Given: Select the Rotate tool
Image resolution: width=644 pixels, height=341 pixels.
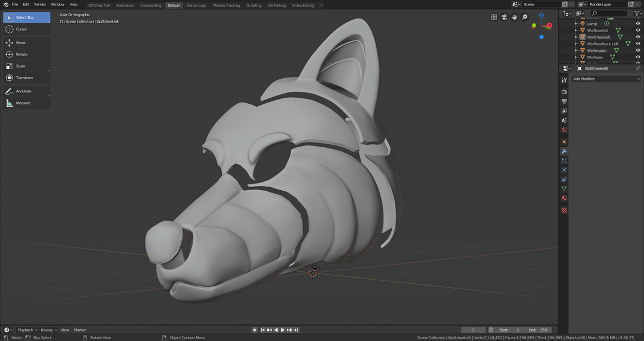Looking at the screenshot, I should click(x=21, y=54).
